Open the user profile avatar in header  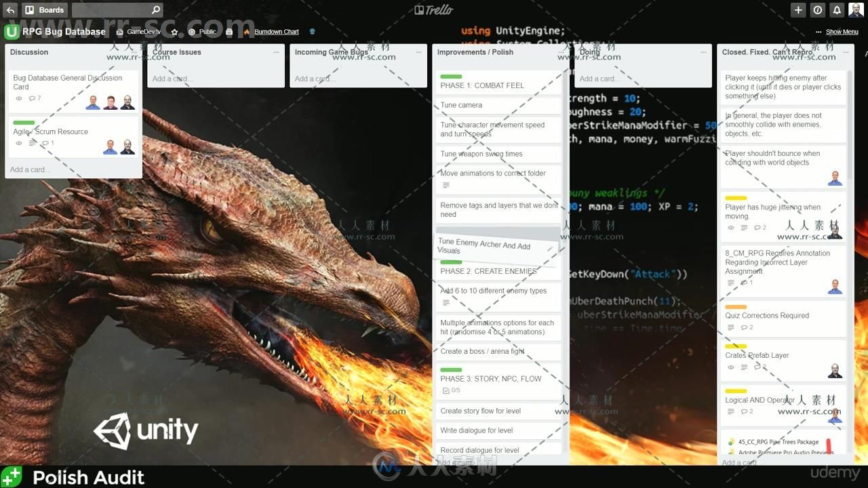coord(856,9)
